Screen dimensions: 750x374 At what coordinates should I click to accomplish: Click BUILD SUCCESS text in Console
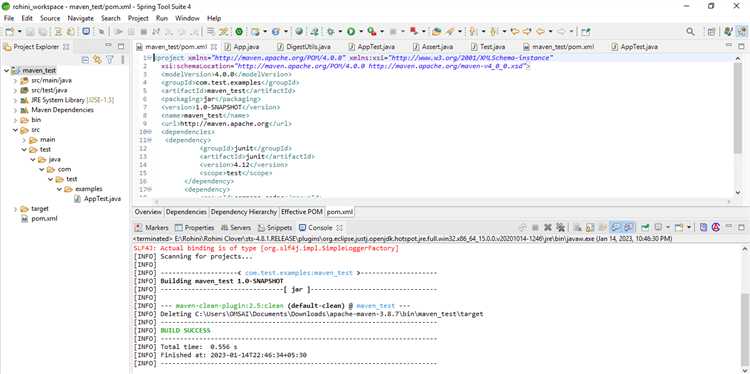185,330
